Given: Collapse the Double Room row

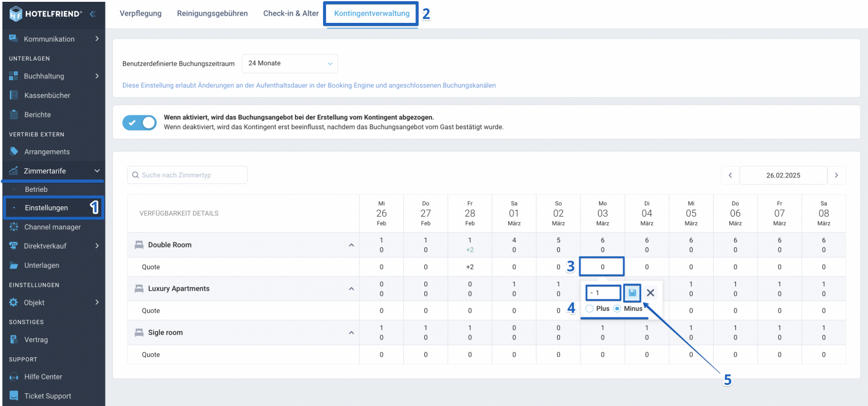Looking at the screenshot, I should (351, 245).
